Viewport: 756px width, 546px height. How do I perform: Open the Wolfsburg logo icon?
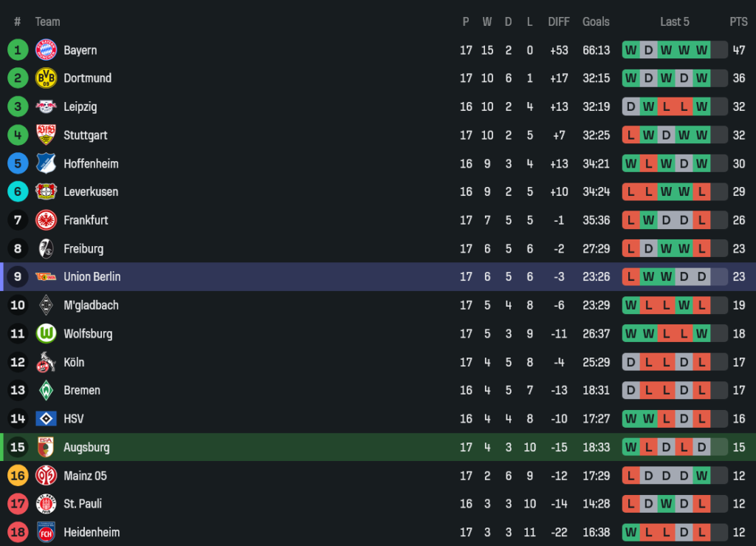click(x=46, y=334)
